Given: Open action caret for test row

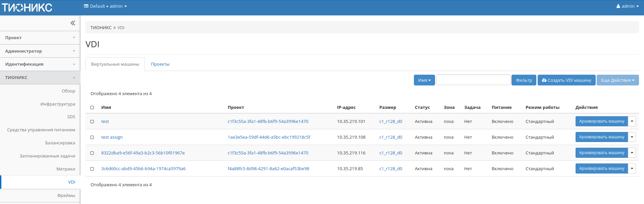Looking at the screenshot, I should click(632, 121).
